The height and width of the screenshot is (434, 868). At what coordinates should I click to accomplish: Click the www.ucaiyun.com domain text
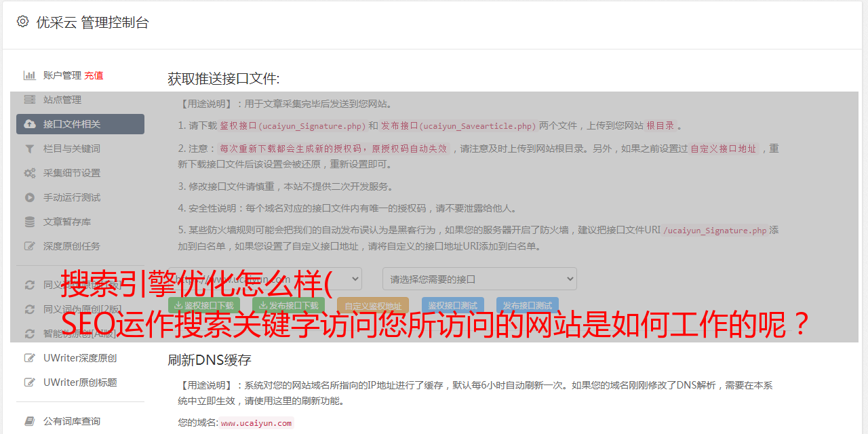[256, 422]
